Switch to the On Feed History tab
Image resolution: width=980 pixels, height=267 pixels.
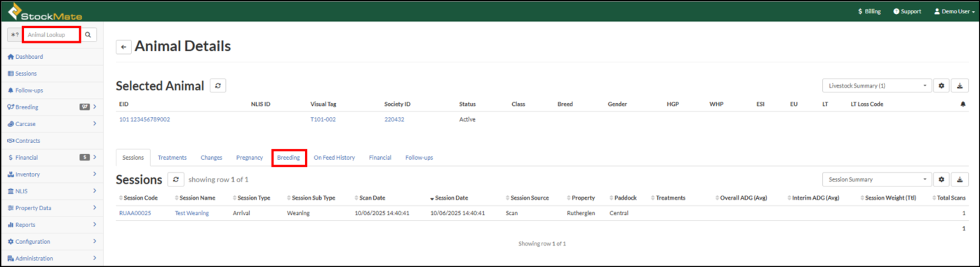334,158
